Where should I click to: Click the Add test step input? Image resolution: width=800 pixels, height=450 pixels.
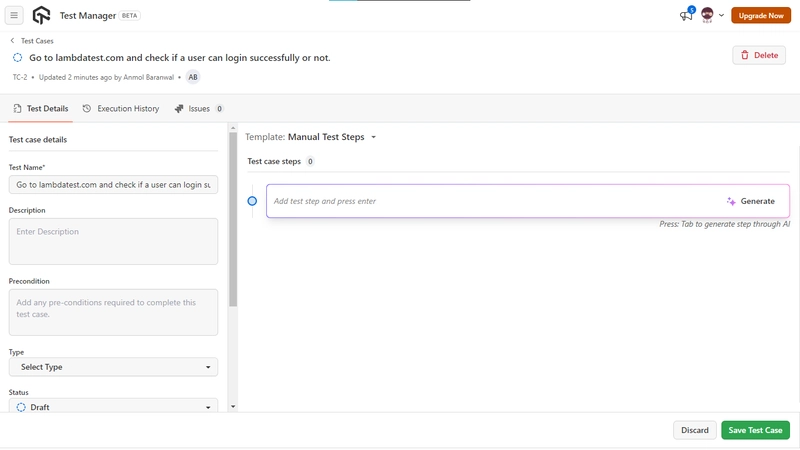pos(495,201)
